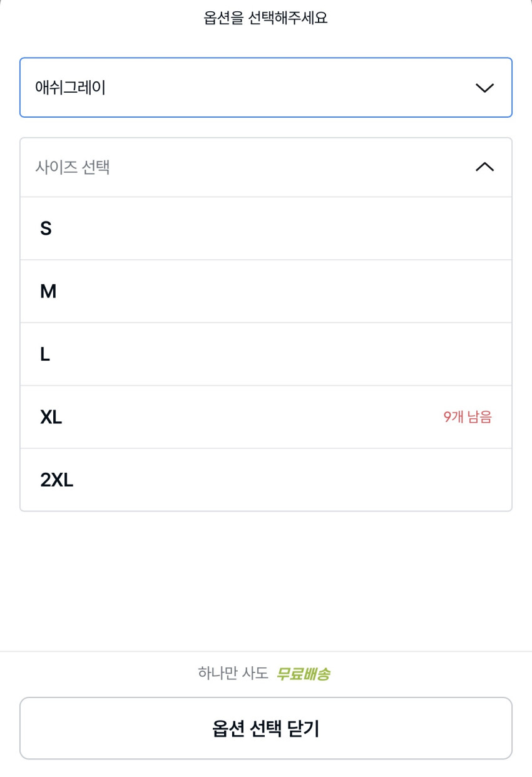
Task: Click the 하나만 사도 gray text
Action: 233,674
